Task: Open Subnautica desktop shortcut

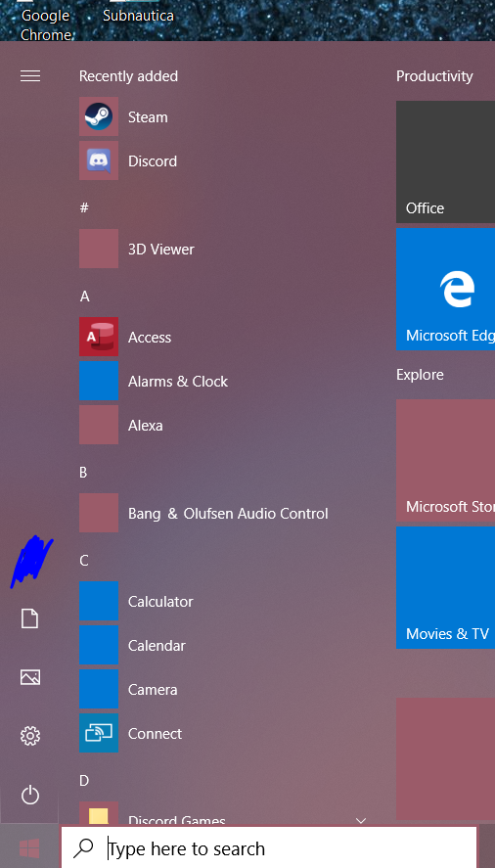Action: coord(138,14)
